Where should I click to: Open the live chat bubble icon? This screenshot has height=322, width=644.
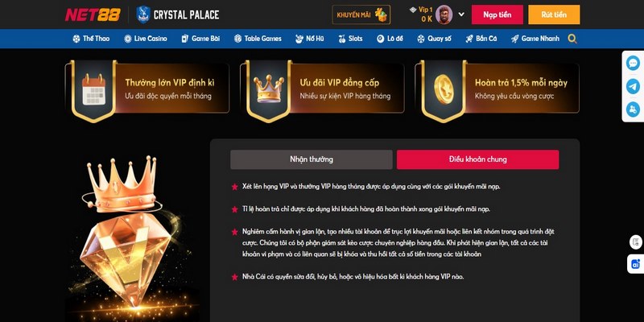point(633,64)
